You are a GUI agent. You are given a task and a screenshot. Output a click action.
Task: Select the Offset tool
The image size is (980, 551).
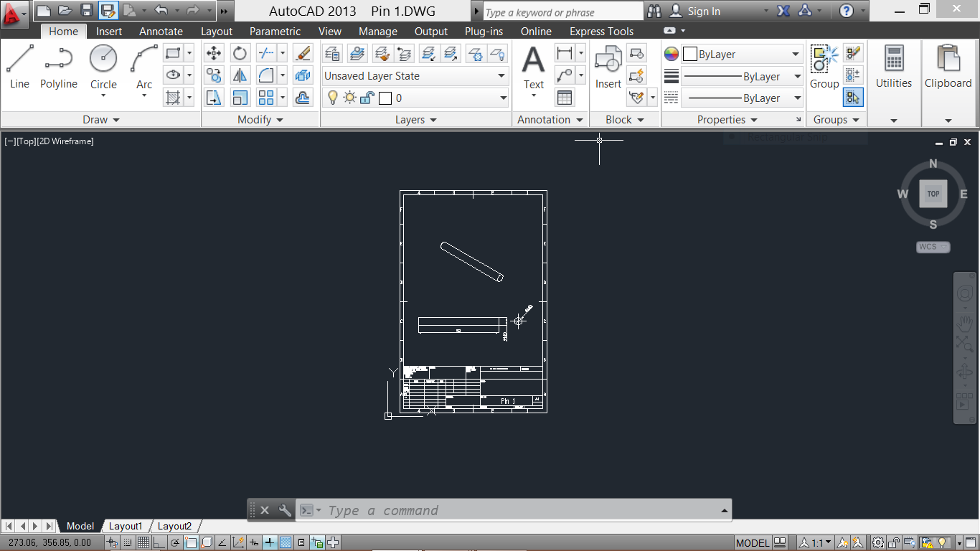point(303,97)
